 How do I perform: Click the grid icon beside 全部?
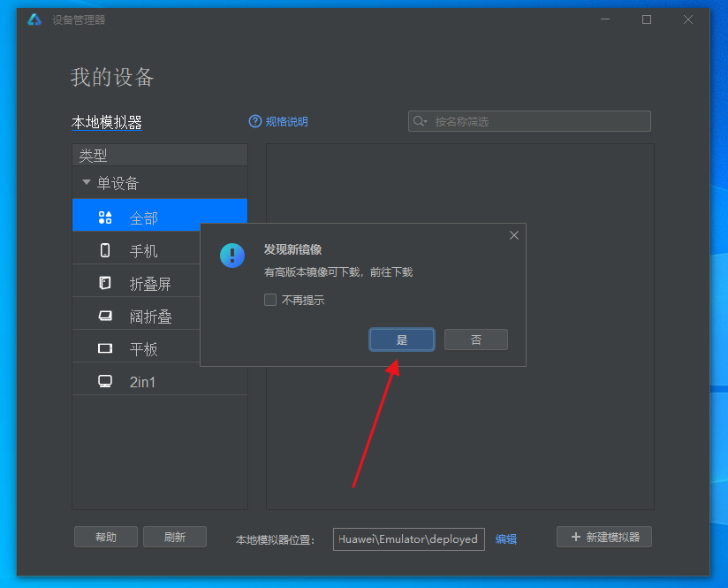pyautogui.click(x=105, y=218)
